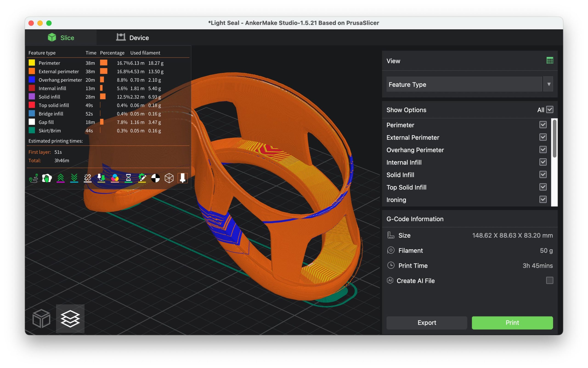Toggle seams broken-chain icon

pyautogui.click(x=88, y=178)
